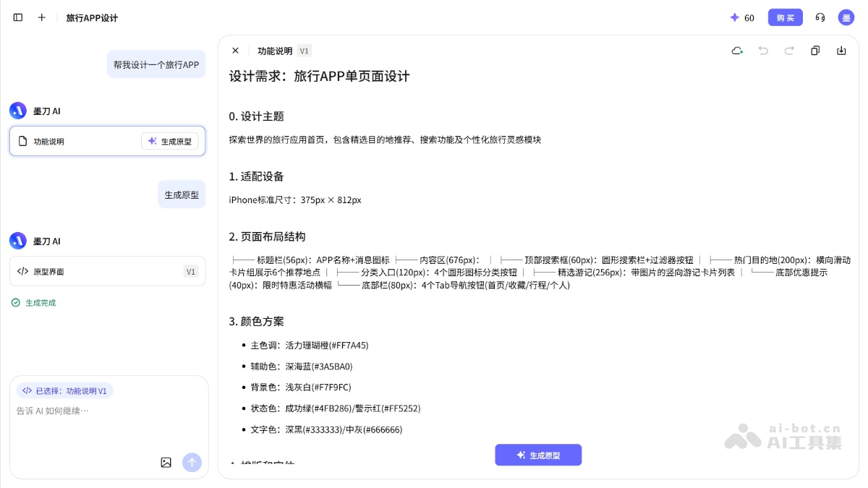Click the profile avatar in the top right
Screen dimensions: 868x488
(x=846, y=17)
